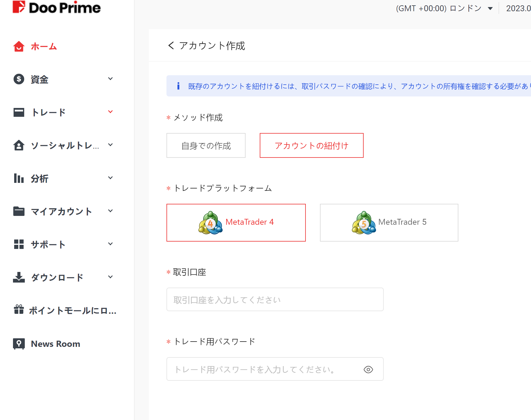Expand the 分析 menu chevron

pyautogui.click(x=110, y=178)
